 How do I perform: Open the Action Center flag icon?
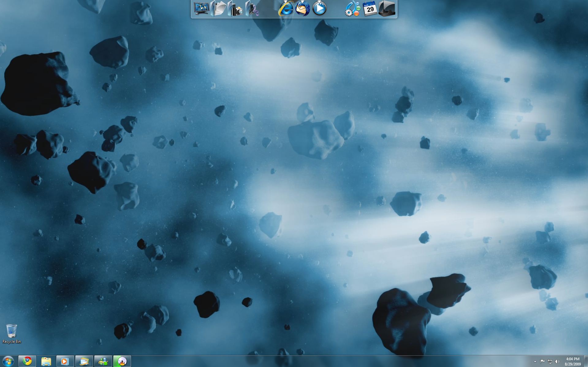point(542,361)
